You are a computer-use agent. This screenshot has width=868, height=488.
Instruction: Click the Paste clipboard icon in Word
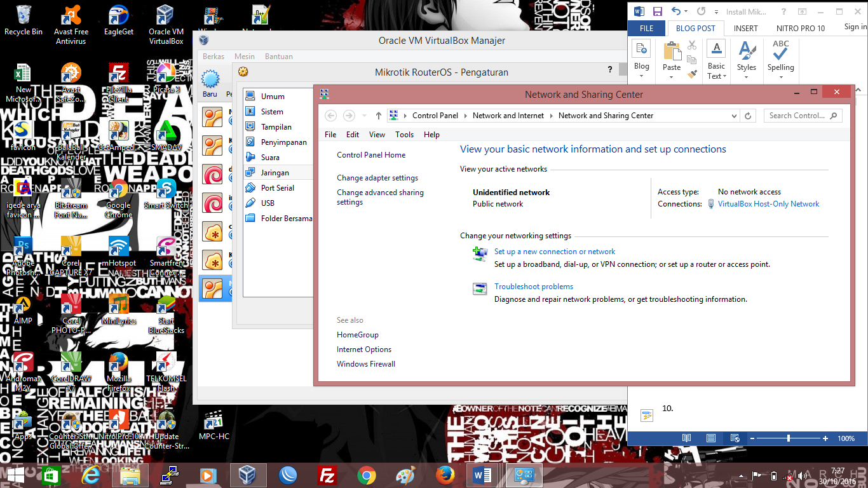point(672,51)
